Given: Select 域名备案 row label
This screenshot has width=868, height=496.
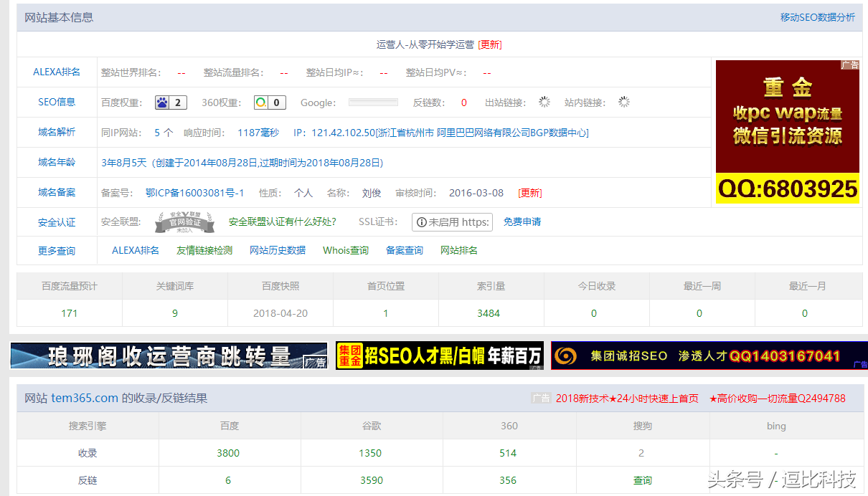Looking at the screenshot, I should coord(57,193).
